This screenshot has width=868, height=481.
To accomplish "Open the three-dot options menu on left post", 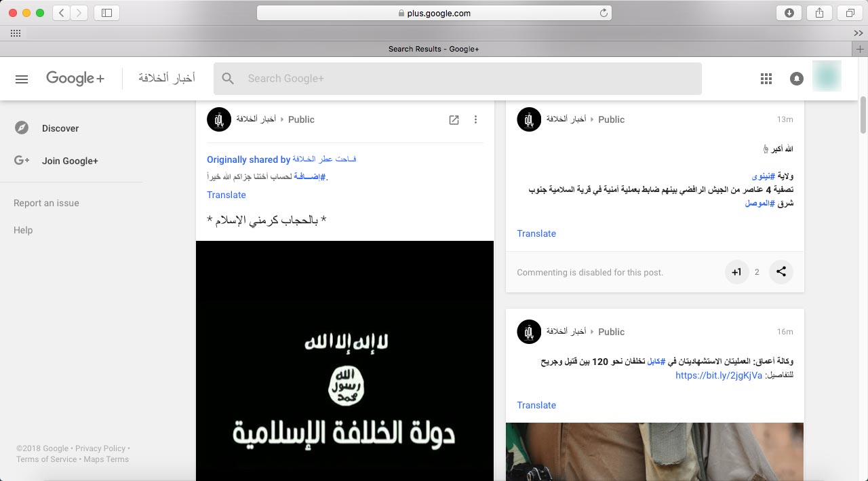I will (475, 119).
